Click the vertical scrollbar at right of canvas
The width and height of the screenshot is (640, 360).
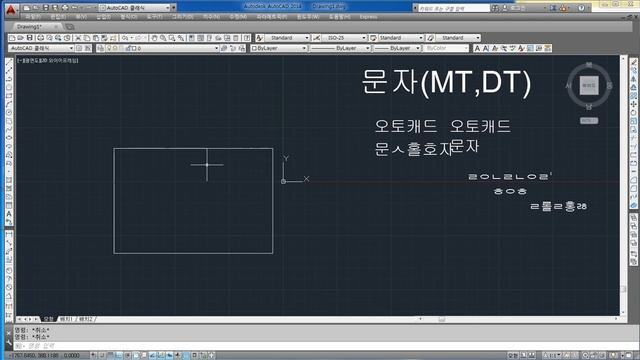click(623, 185)
